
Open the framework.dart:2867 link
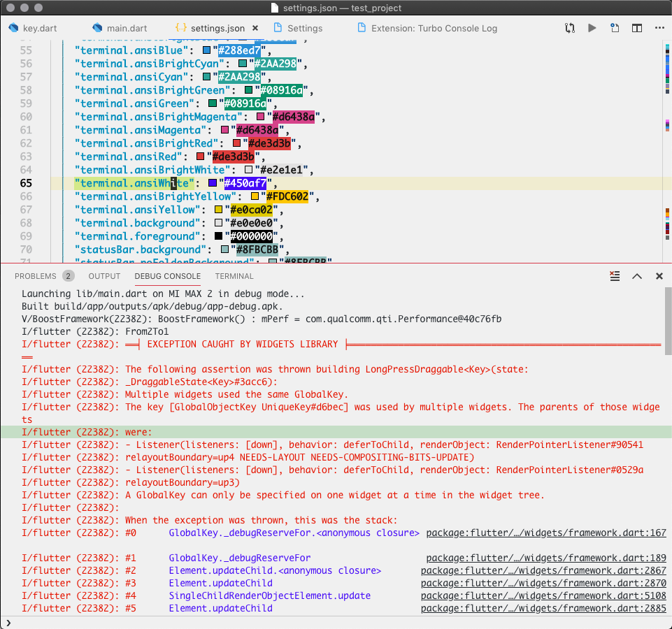point(543,570)
